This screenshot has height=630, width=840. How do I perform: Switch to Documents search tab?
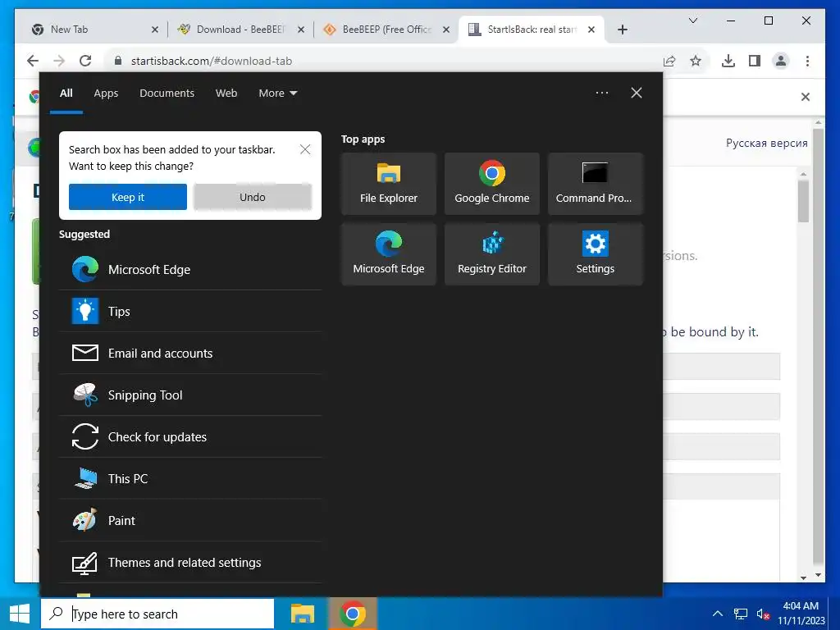pos(167,94)
